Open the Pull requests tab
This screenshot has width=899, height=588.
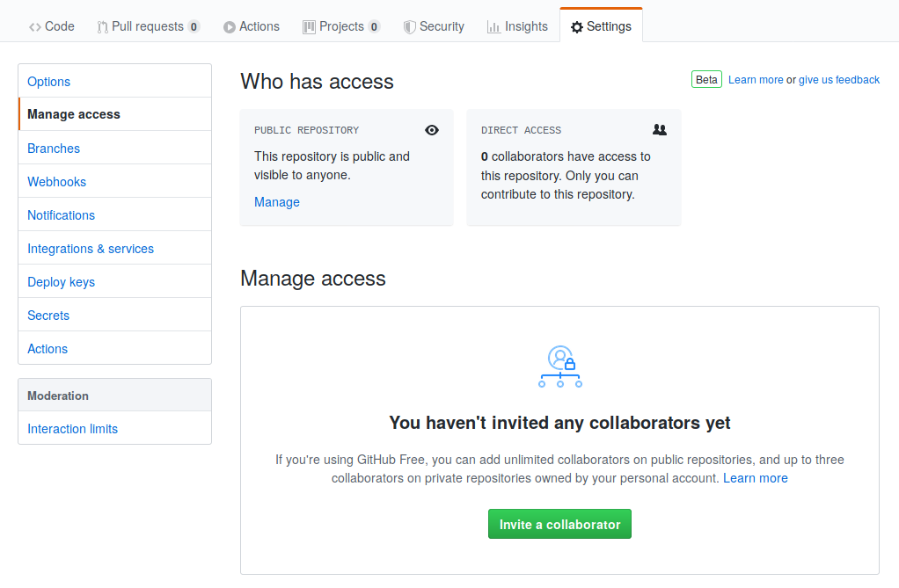click(148, 26)
